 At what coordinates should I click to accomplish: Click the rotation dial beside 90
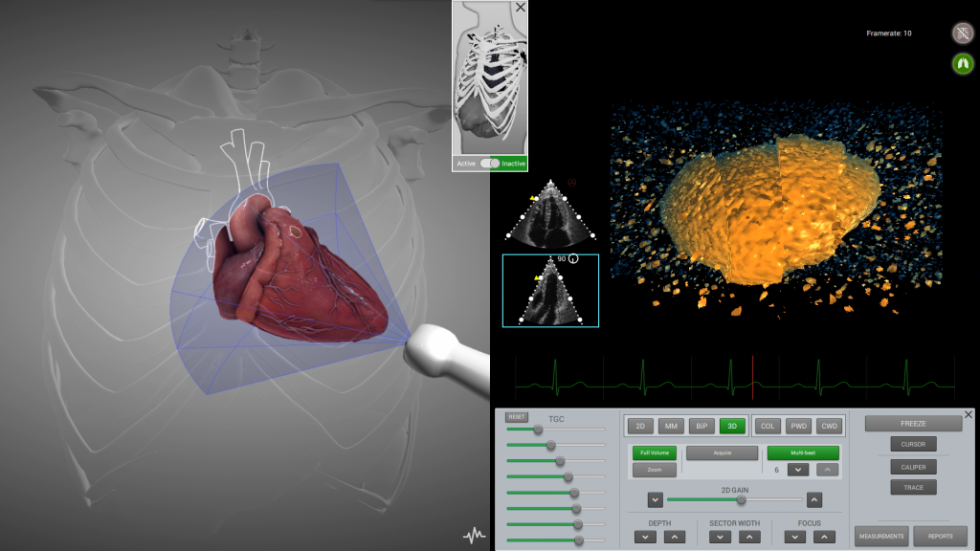pos(573,258)
